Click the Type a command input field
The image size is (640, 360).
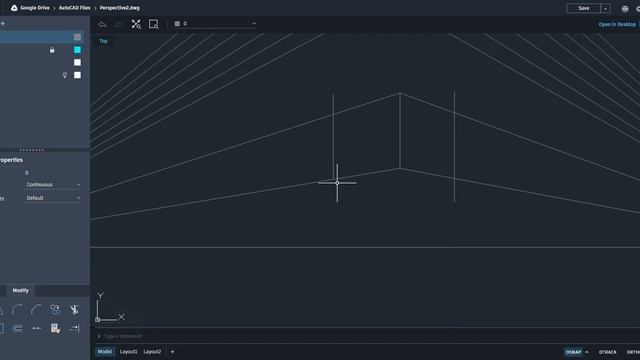[367, 336]
